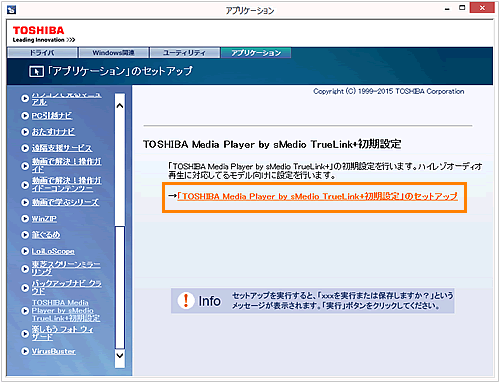Viewport: 500px width, 383px height.
Task: Click the red exclamation Info icon
Action: [186, 300]
